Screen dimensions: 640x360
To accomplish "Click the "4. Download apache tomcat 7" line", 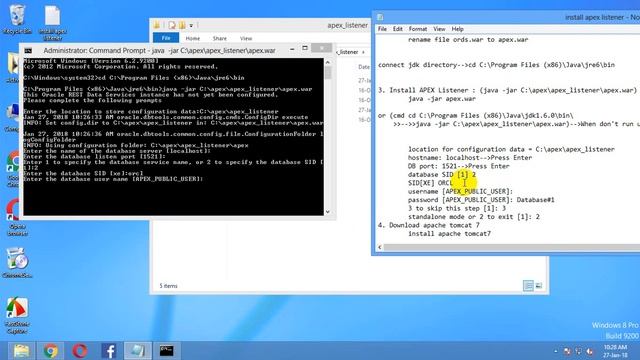I will pos(429,225).
